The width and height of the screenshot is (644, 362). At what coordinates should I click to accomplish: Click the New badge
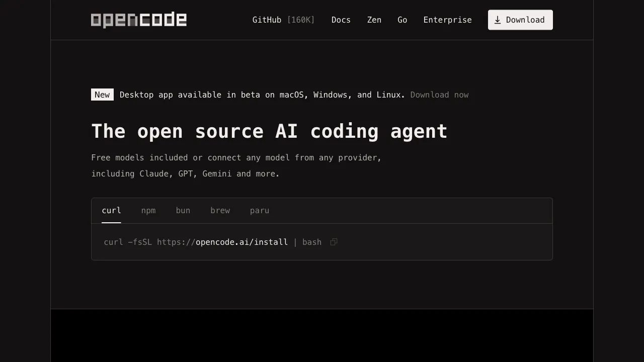(x=102, y=95)
